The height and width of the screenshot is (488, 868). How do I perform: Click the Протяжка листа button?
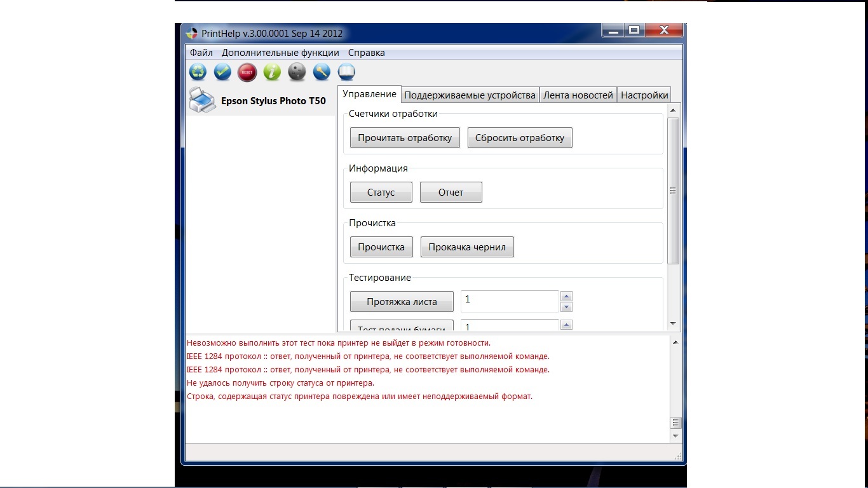coord(402,302)
